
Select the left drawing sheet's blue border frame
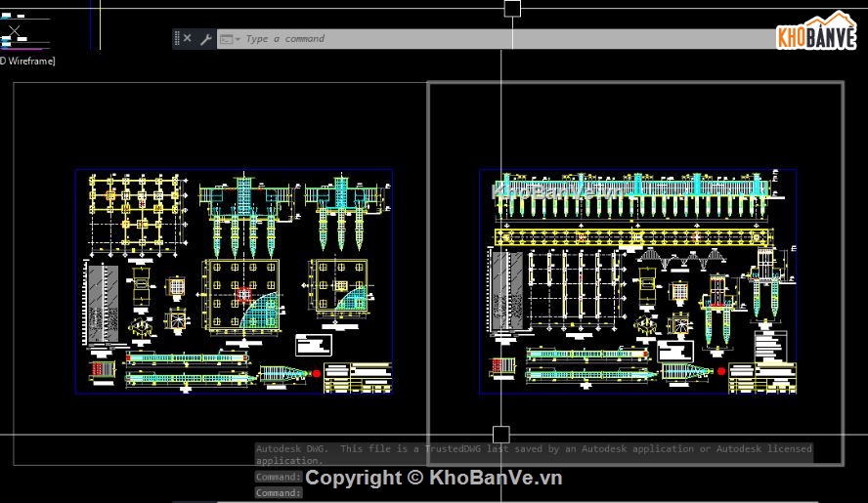tap(234, 281)
